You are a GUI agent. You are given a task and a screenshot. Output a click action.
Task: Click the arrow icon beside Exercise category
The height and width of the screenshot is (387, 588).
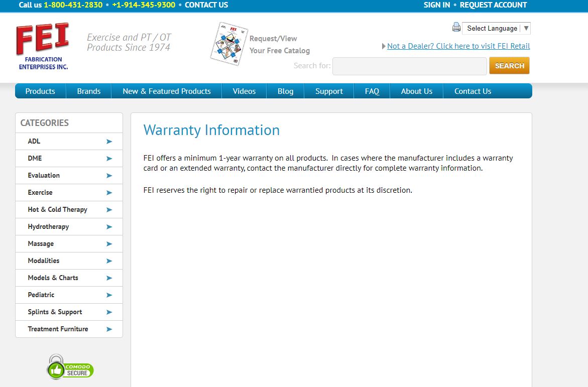[109, 193]
